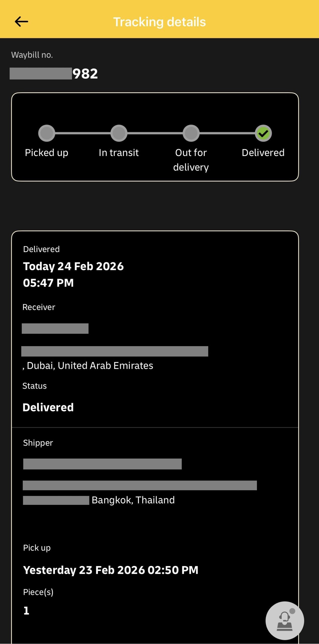Tap the back arrow icon
Image resolution: width=319 pixels, height=644 pixels.
21,22
